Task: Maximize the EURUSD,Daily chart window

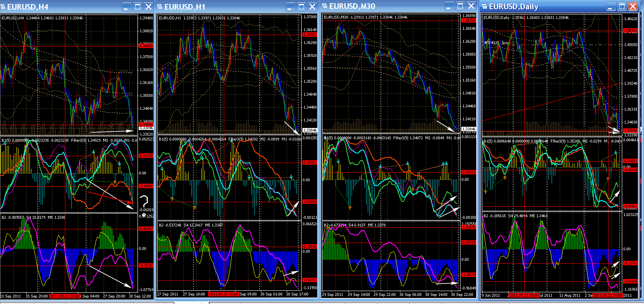Action: [622, 7]
